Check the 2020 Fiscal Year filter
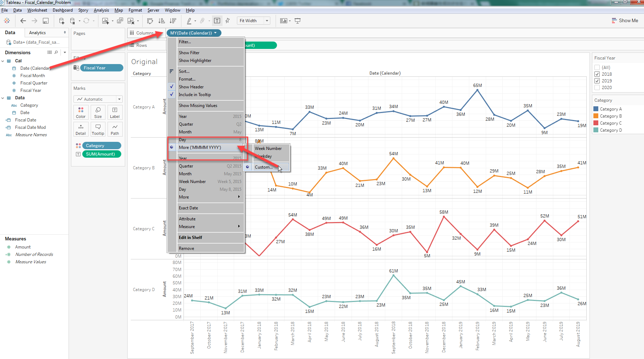Screen dimensions: 644x359 click(x=597, y=87)
